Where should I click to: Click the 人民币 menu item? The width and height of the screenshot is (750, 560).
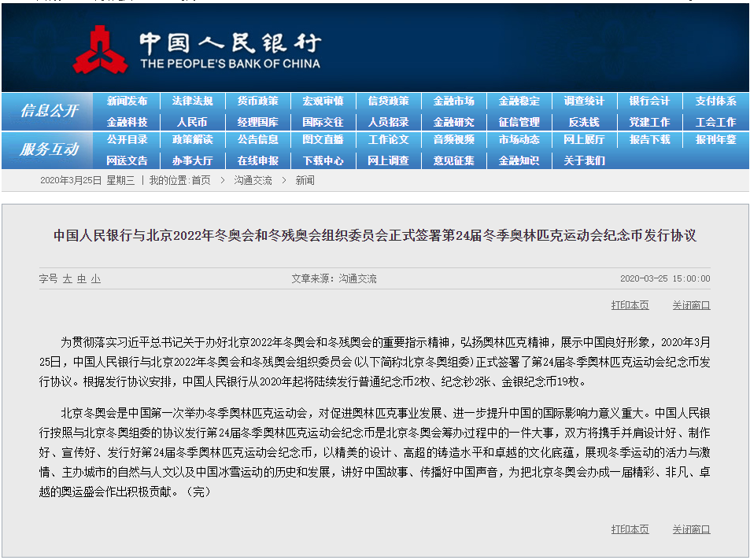(192, 122)
